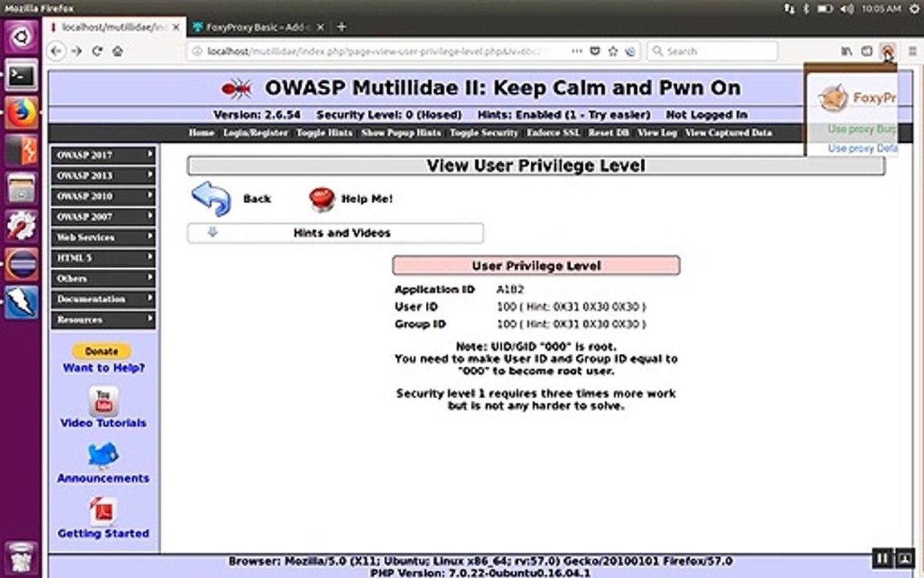Click Toggle Security in the menu bar
This screenshot has width=924, height=578.
[x=484, y=132]
